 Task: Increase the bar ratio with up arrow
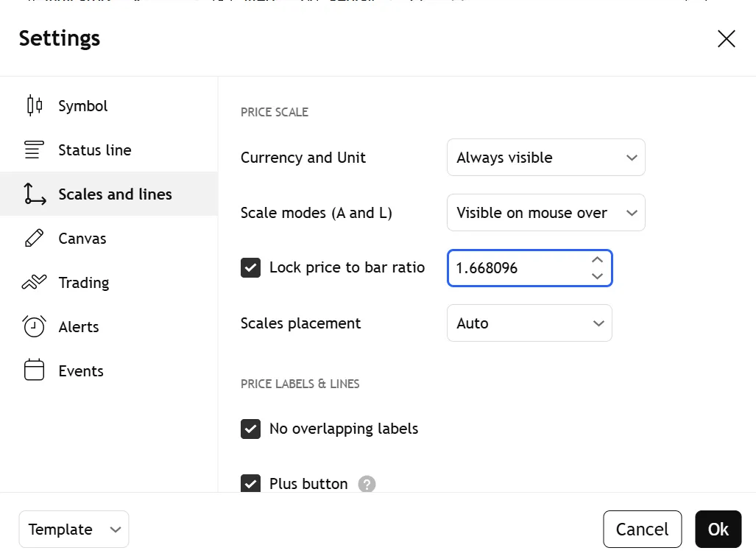pos(597,260)
